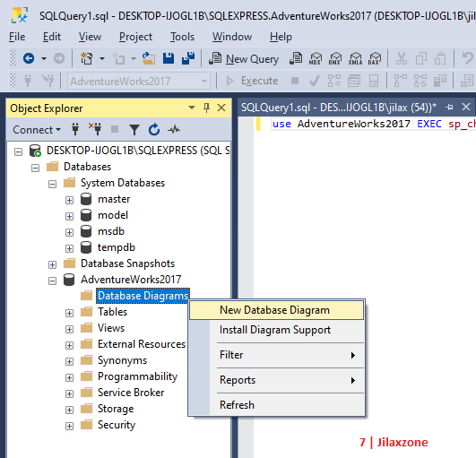This screenshot has height=458, width=476.
Task: Select the Service Broker folder
Action: click(x=131, y=393)
